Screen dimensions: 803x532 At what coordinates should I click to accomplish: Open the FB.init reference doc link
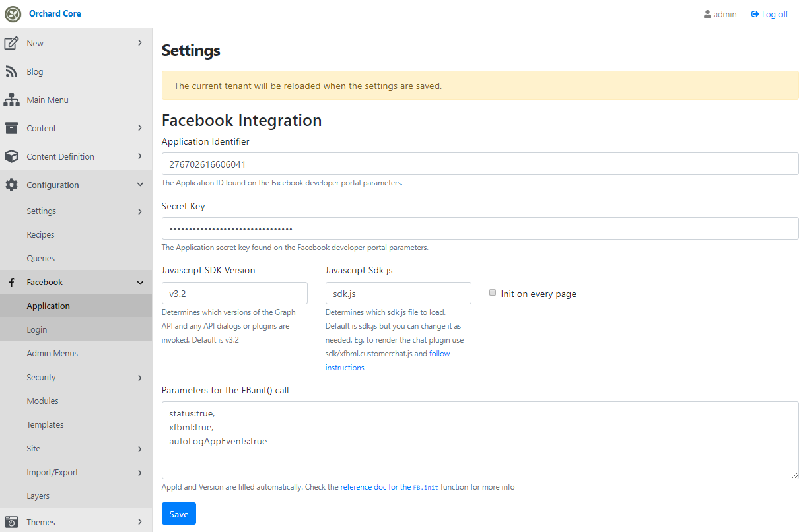[389, 488]
